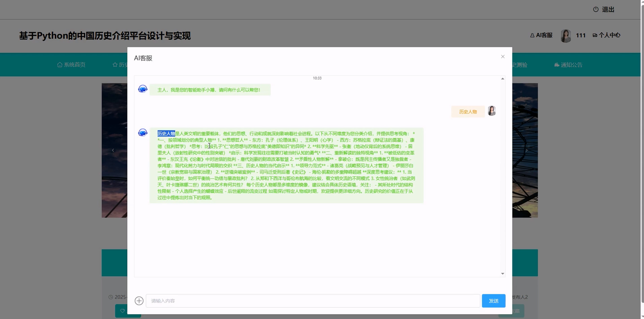644x319 pixels.
Task: Go to 系统首页 in navigation bar
Action: pos(71,65)
